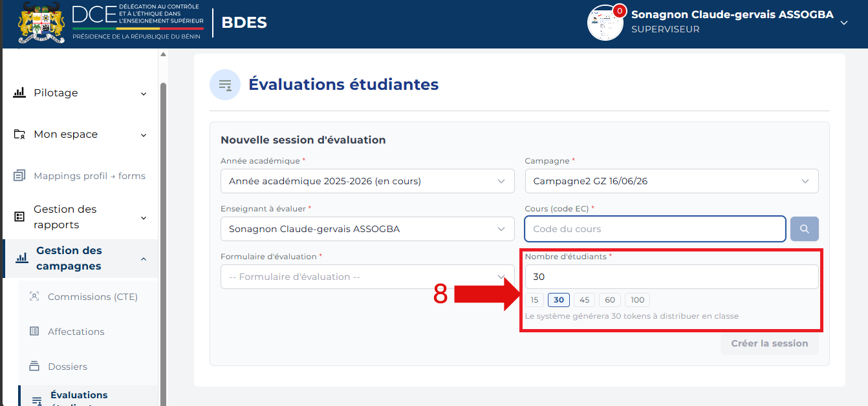Click the Commissions (CTE) icon

pos(34,297)
